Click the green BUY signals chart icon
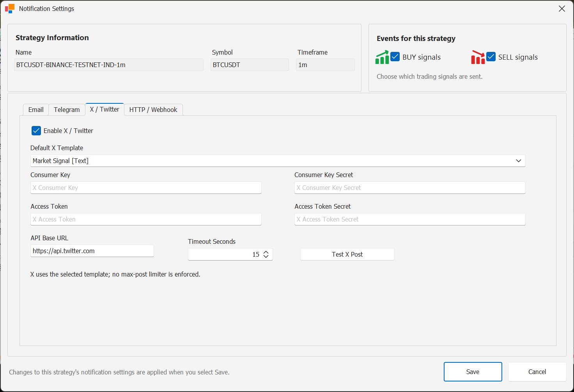The height and width of the screenshot is (392, 574). coord(382,57)
